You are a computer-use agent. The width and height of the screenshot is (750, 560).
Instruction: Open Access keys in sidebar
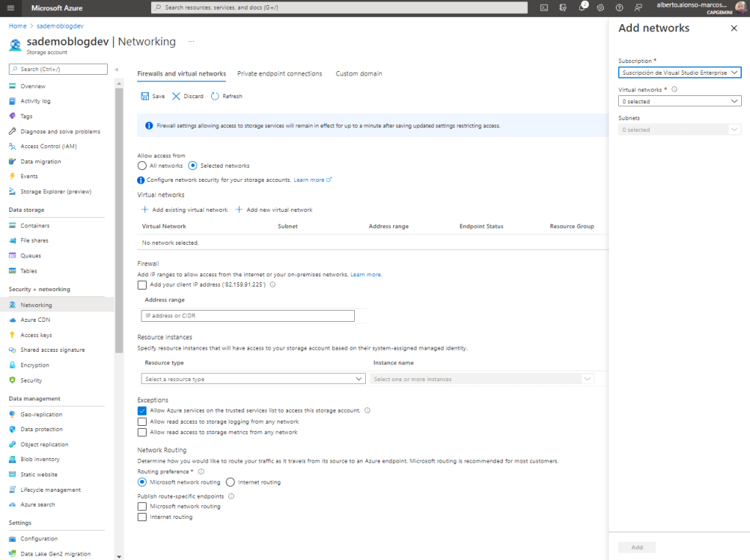[x=36, y=335]
